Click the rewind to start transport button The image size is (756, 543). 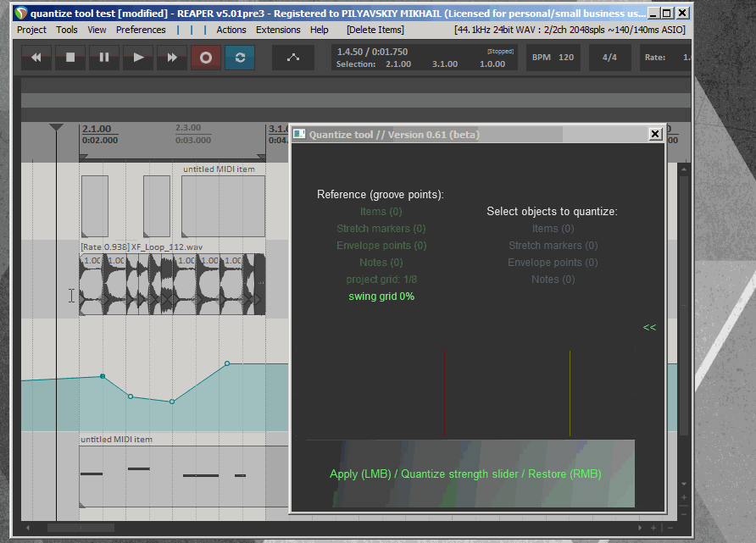point(36,58)
